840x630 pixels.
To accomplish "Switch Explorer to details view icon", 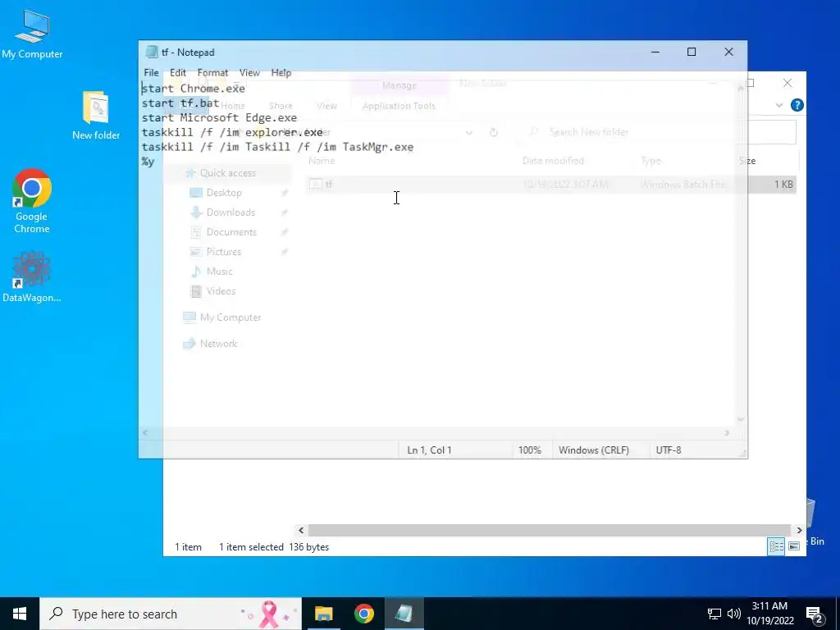I will tap(776, 546).
